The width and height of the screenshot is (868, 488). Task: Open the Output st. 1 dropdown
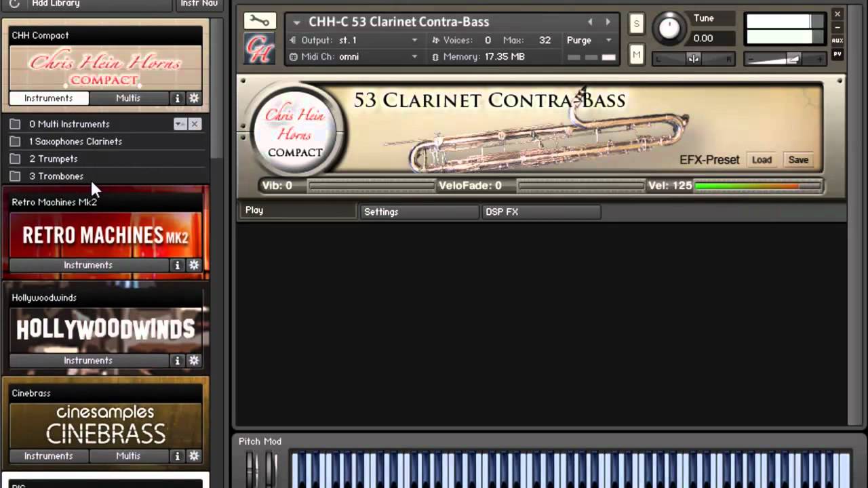click(x=414, y=41)
